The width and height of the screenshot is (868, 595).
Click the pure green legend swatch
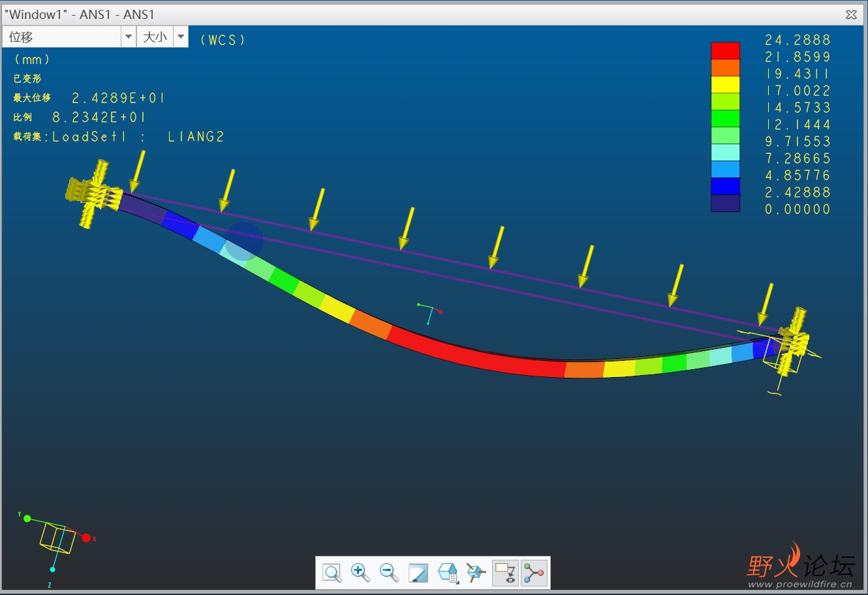(x=725, y=119)
